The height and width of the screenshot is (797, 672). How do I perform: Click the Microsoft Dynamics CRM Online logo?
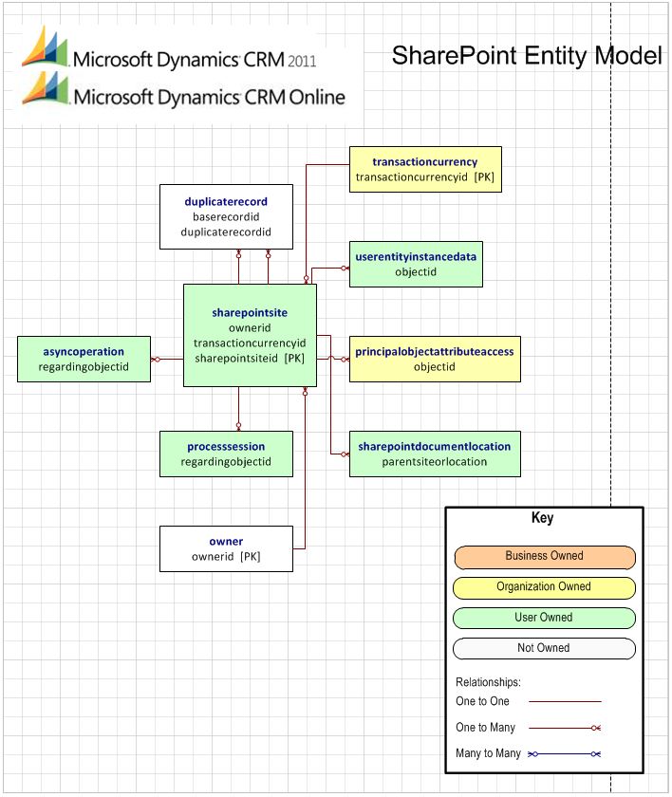(x=184, y=89)
